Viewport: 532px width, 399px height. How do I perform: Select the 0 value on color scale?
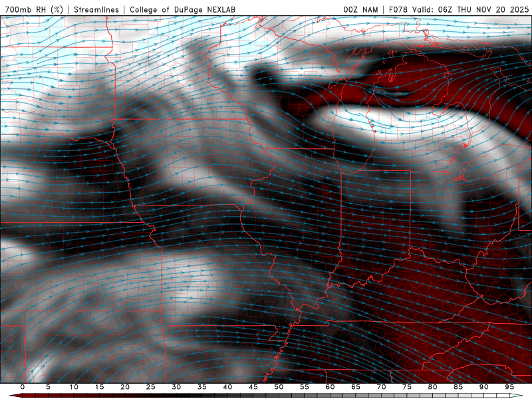click(23, 387)
